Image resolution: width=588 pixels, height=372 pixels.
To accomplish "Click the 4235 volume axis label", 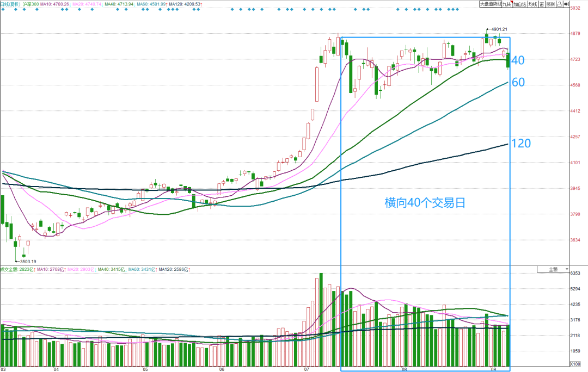I will click(x=575, y=305).
